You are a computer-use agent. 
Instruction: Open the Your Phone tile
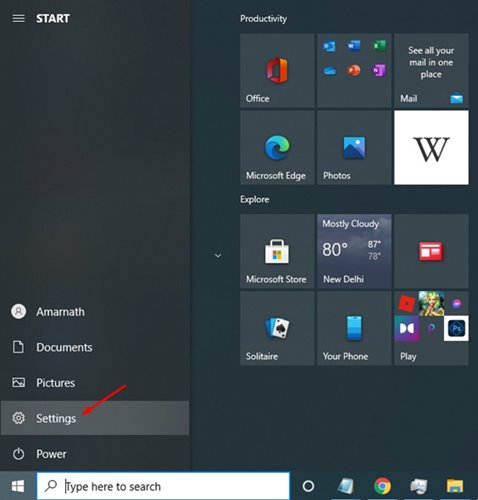click(354, 328)
